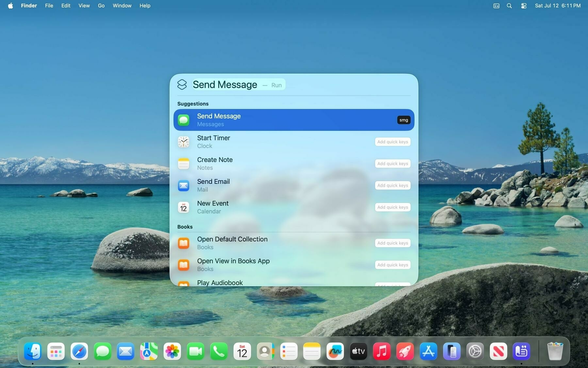Screen dimensions: 588x368
Task: Select Play Audiobook action row
Action: [294, 283]
